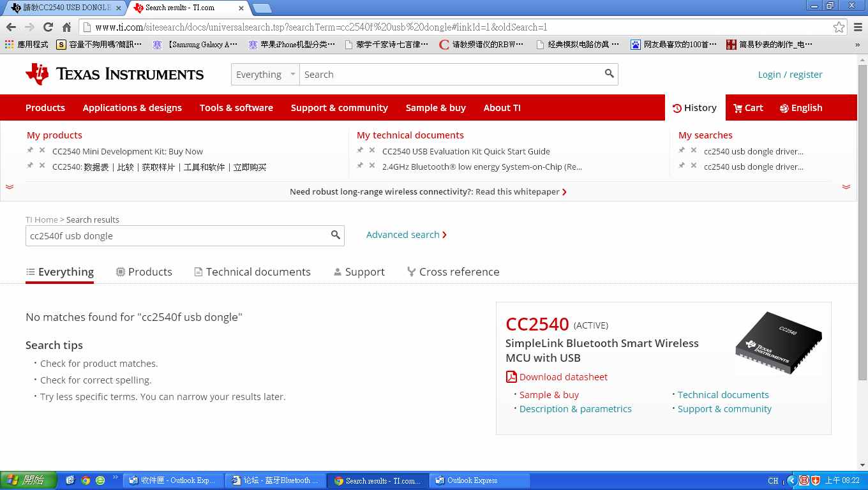Switch to the '论坛 - 蓝牙Bluetooth' taskbar window
868x490 pixels.
click(276, 480)
